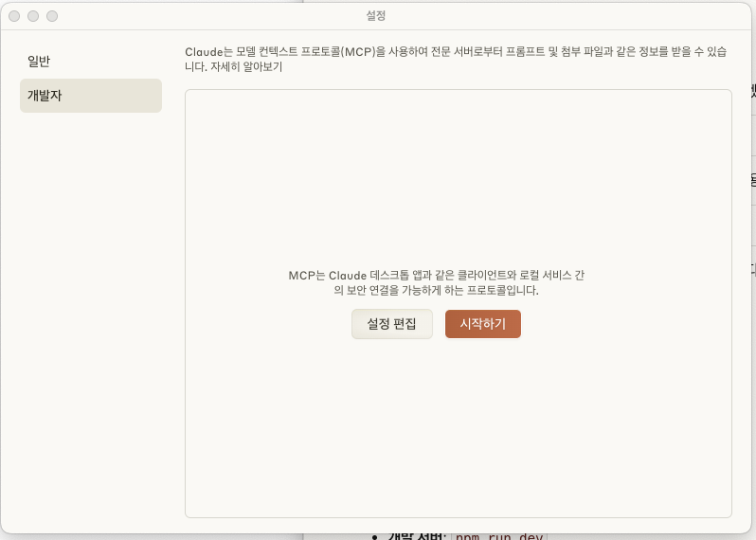Open the 자세히 알아보기 link
This screenshot has width=756, height=540.
[246, 66]
